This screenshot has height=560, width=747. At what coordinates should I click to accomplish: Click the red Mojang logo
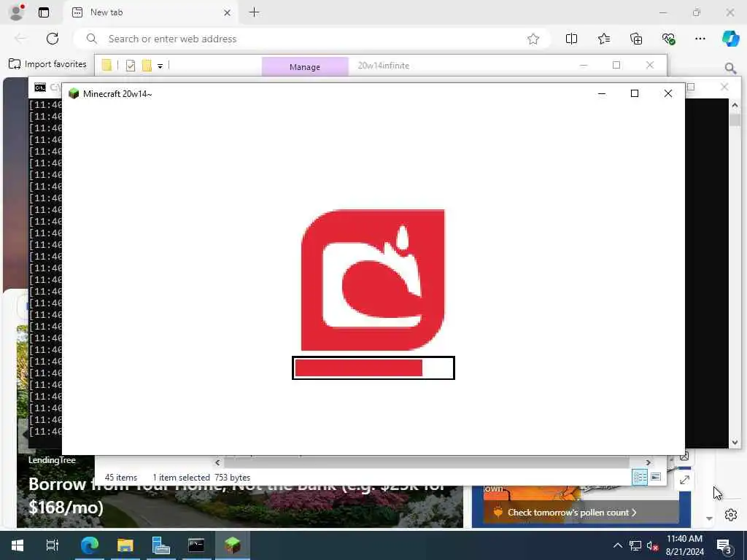(373, 280)
